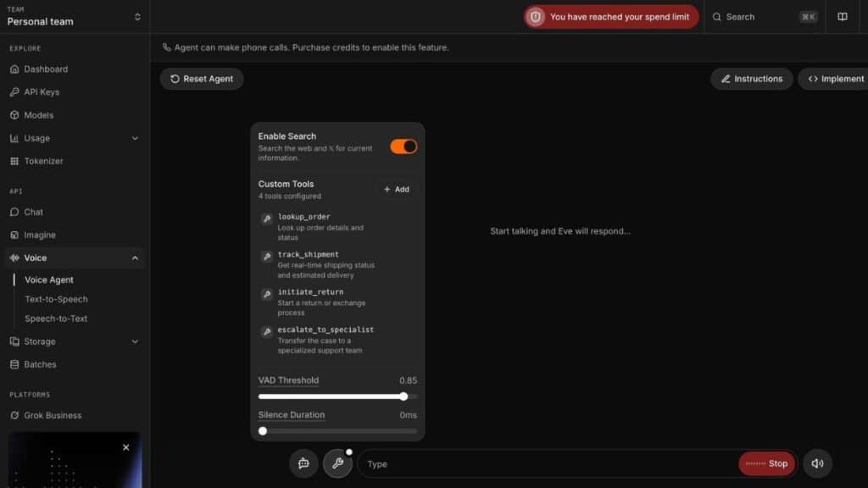Click the wrench tools icon button
The width and height of the screenshot is (868, 488).
click(x=337, y=463)
